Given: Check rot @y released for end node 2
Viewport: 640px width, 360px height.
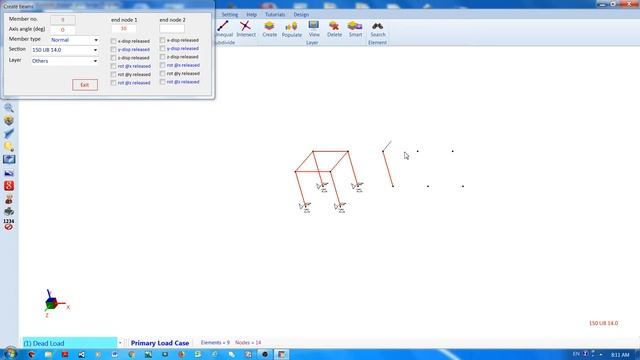Looking at the screenshot, I should click(162, 73).
